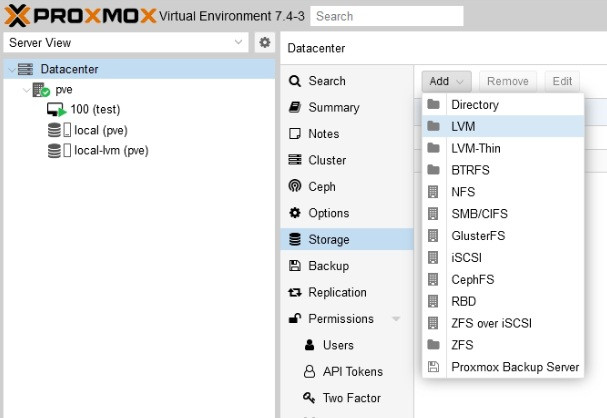Click the Directory folder icon in Add menu
The width and height of the screenshot is (607, 418).
[x=433, y=104]
